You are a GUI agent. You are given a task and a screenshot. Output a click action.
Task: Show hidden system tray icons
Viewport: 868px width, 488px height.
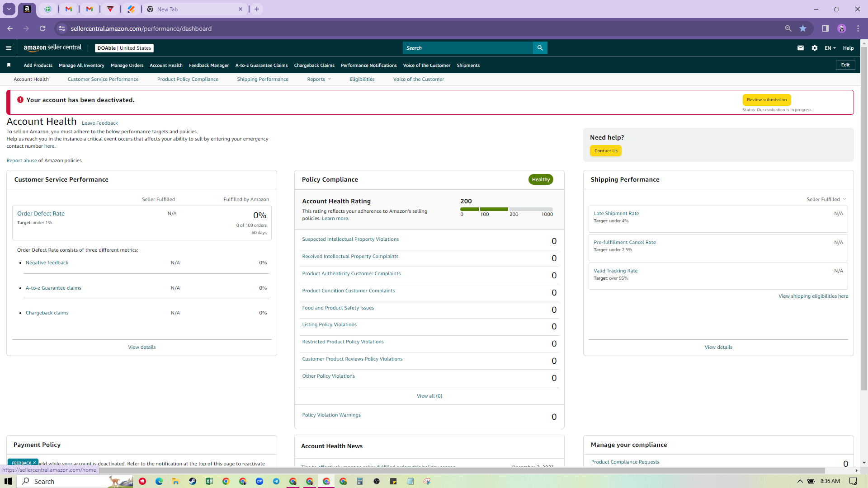coord(800,481)
